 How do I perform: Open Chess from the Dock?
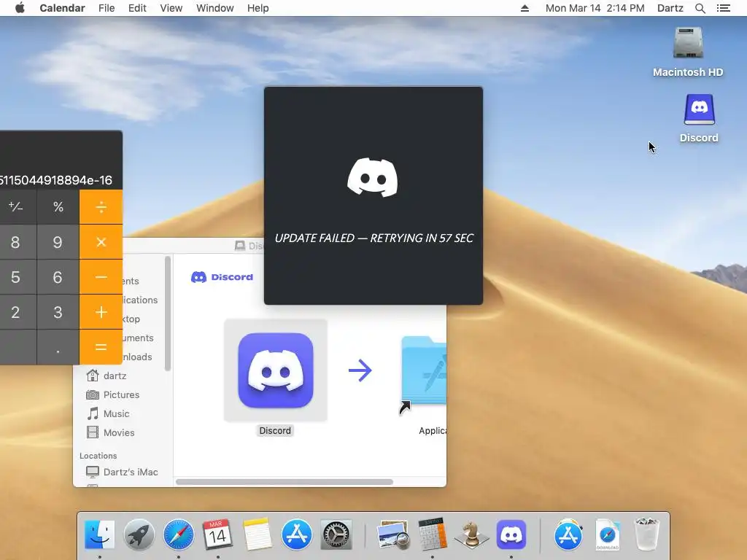click(x=472, y=534)
